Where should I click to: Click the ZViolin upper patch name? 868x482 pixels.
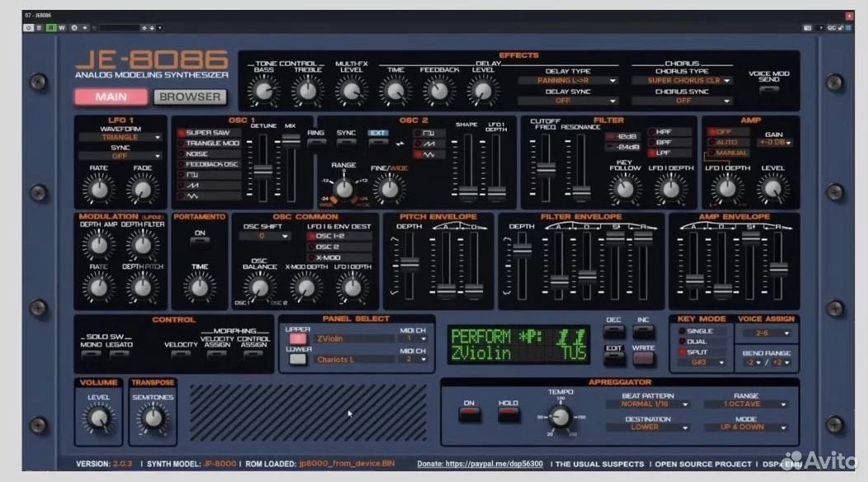click(354, 339)
